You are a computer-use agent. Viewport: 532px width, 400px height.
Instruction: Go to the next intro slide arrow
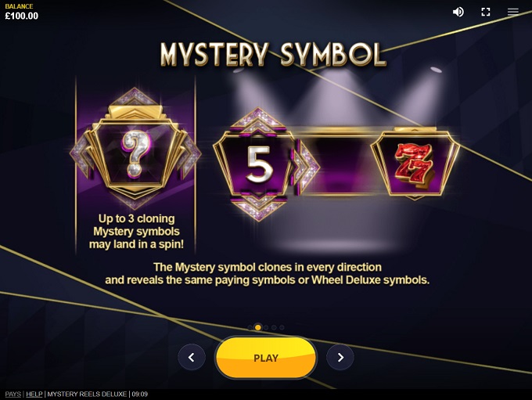340,357
